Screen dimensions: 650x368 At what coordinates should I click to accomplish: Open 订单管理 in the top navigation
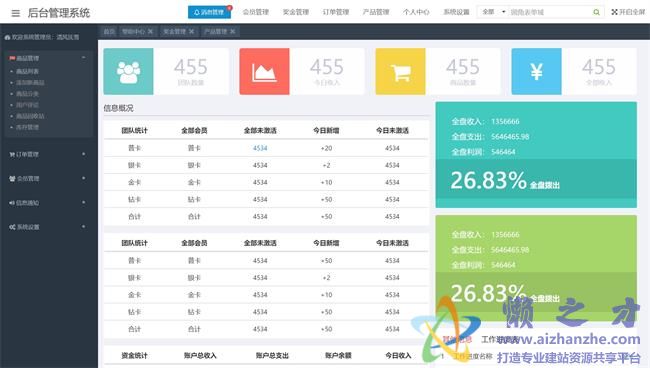[x=336, y=12]
